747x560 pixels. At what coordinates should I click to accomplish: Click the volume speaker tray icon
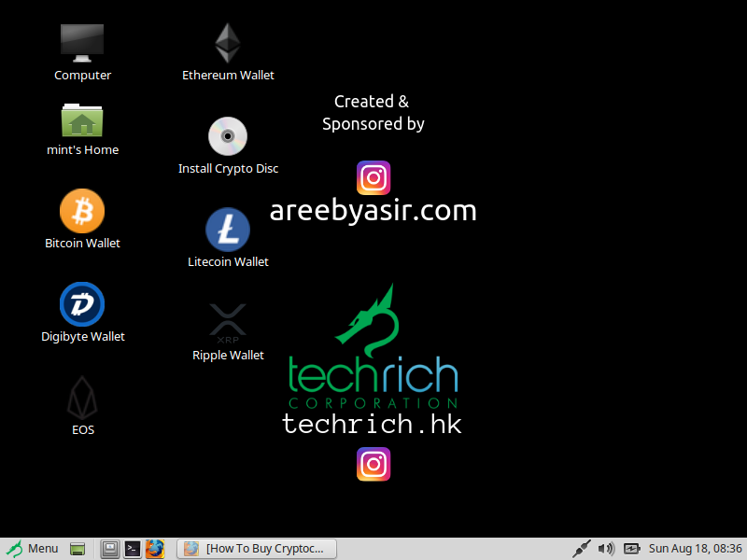click(x=606, y=549)
